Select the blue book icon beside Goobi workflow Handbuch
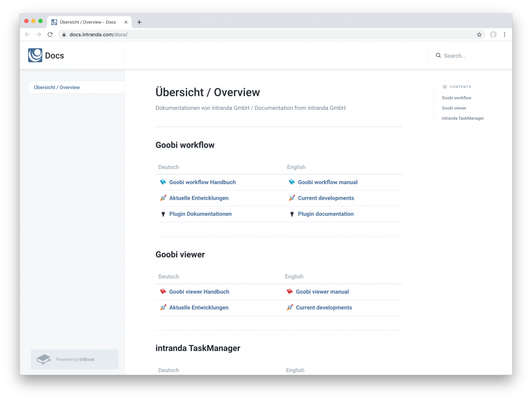The image size is (532, 401). pyautogui.click(x=163, y=182)
